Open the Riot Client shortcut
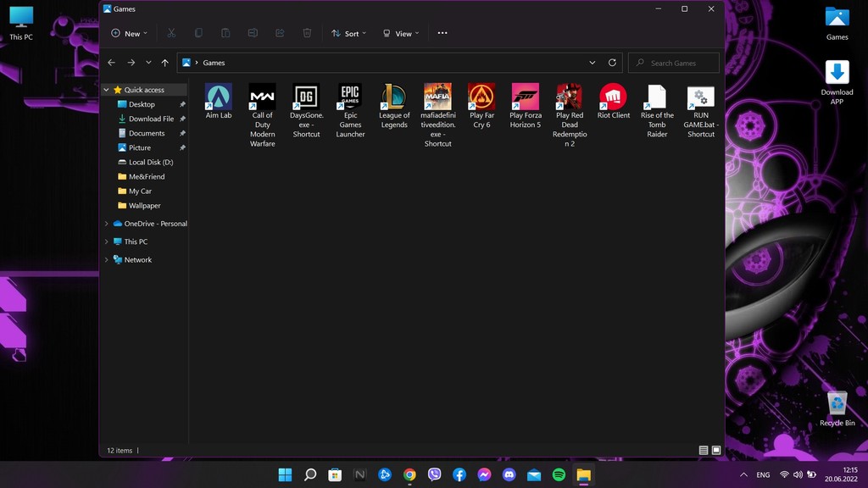 tap(614, 102)
